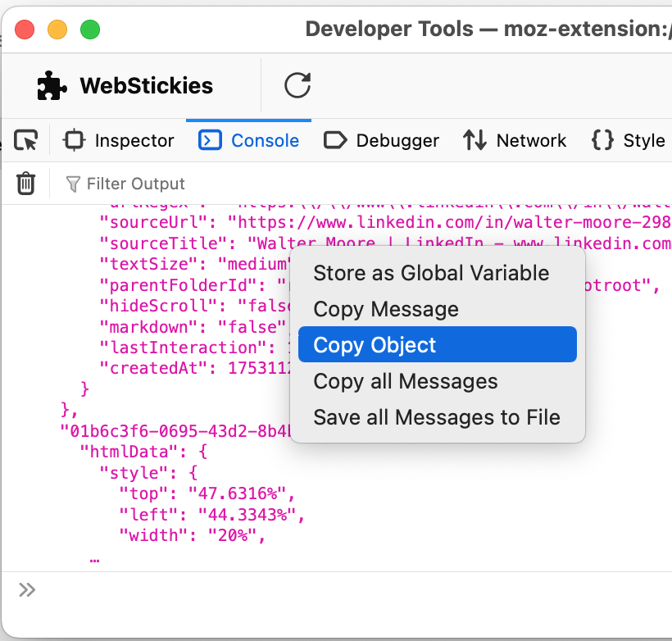The image size is (672, 641).
Task: Choose Copy all Messages
Action: [406, 381]
